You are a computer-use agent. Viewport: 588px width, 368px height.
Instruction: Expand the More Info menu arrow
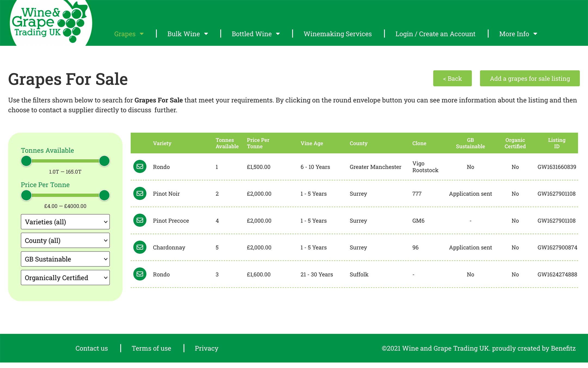[x=535, y=34]
